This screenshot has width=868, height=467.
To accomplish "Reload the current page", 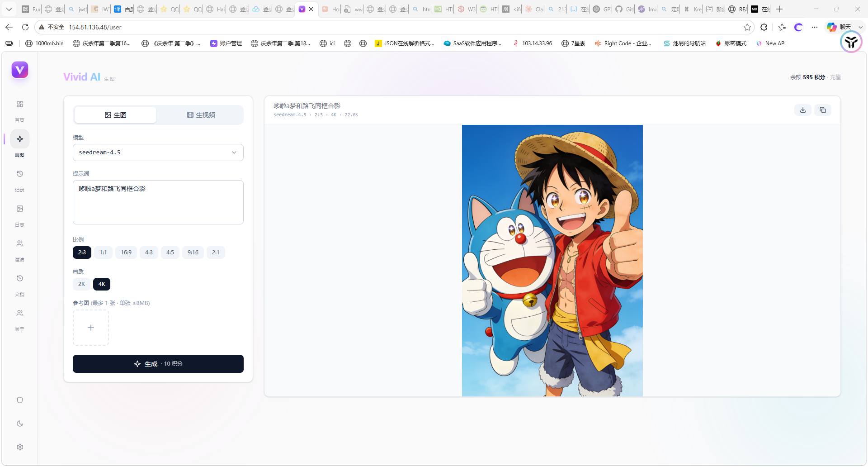I will click(25, 27).
